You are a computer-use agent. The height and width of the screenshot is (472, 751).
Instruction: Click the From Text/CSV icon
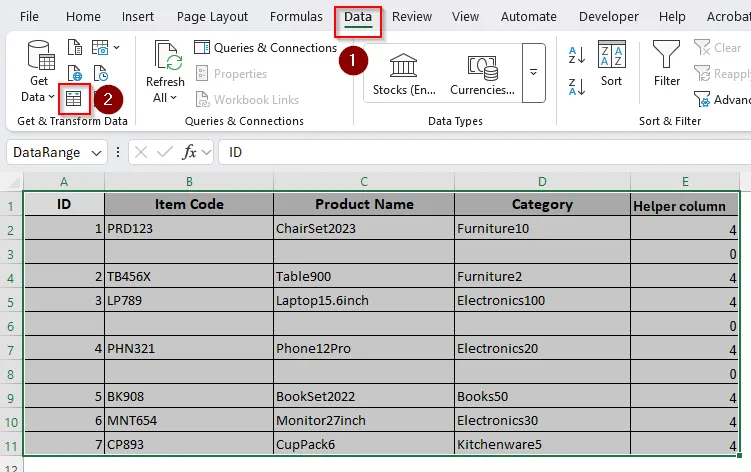75,48
